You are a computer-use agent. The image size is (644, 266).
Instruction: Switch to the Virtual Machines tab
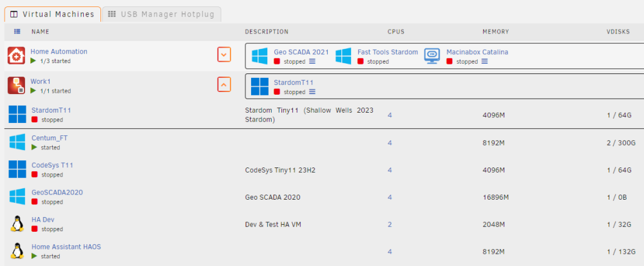click(53, 14)
